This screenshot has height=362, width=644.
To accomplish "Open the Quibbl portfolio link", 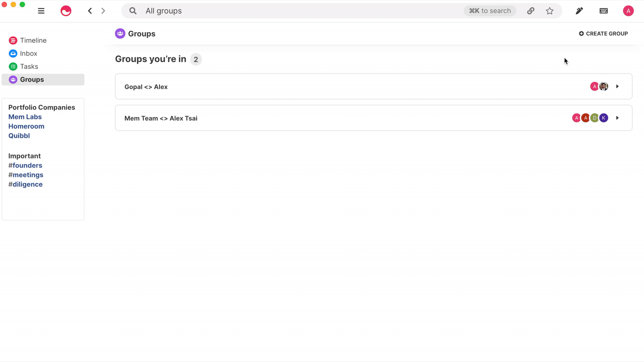I will (19, 136).
